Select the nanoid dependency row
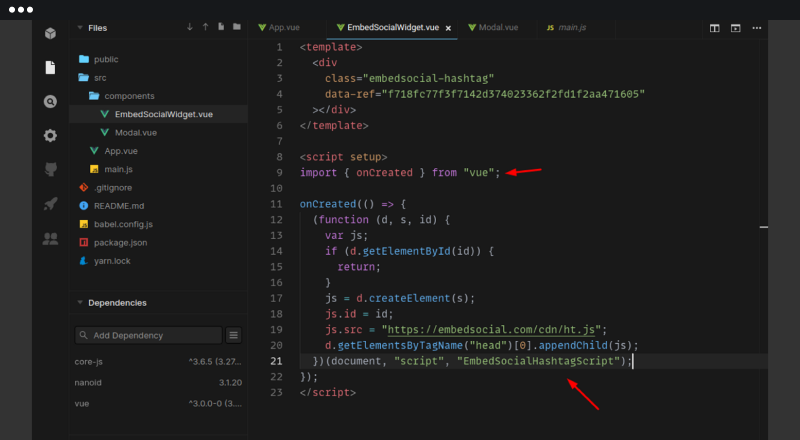 tap(158, 383)
